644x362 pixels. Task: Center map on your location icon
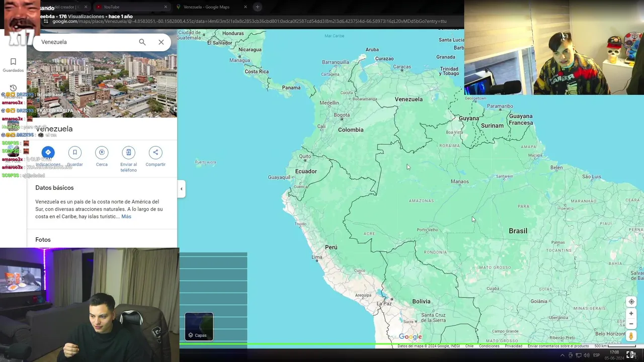pyautogui.click(x=631, y=302)
